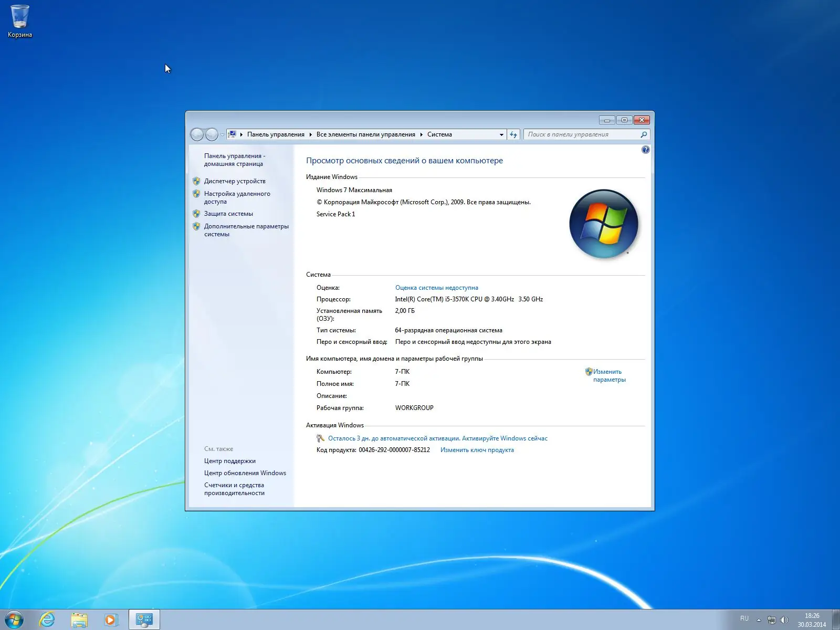This screenshot has height=630, width=840.
Task: Open Windows Explorer from the taskbar
Action: (79, 619)
